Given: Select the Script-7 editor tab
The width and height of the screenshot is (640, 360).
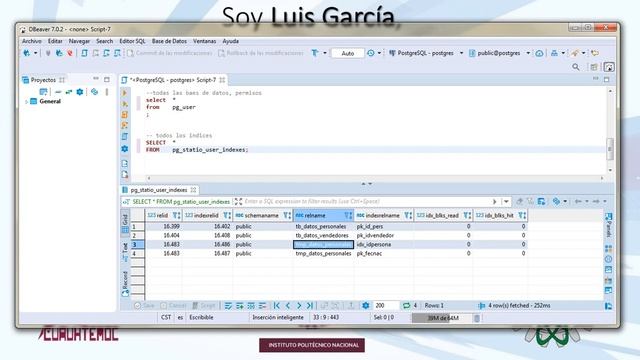Looking at the screenshot, I should point(173,80).
